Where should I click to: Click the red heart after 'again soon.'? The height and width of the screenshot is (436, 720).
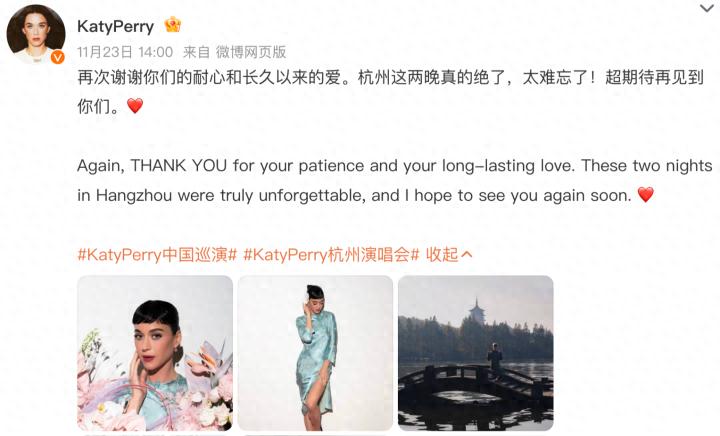point(646,195)
